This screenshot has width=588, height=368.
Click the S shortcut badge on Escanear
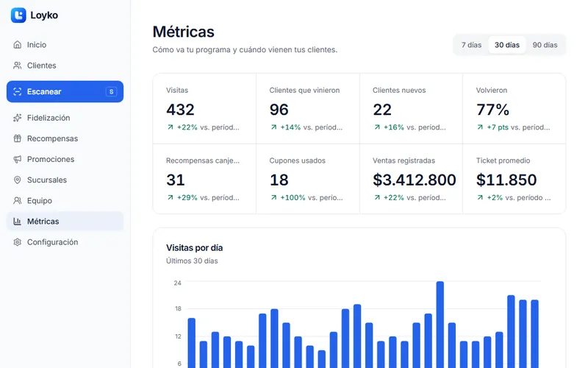click(x=111, y=91)
